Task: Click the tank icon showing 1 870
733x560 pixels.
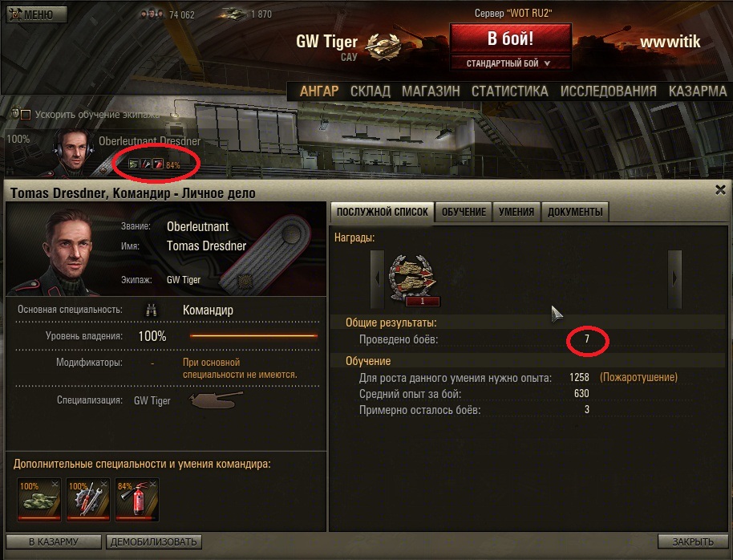Action: (233, 14)
